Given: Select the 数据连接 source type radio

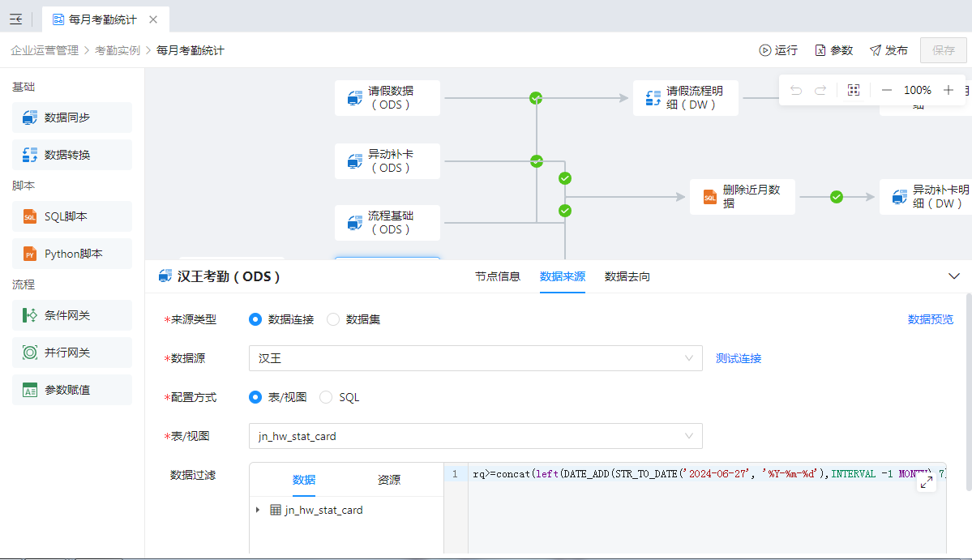Looking at the screenshot, I should pyautogui.click(x=255, y=319).
